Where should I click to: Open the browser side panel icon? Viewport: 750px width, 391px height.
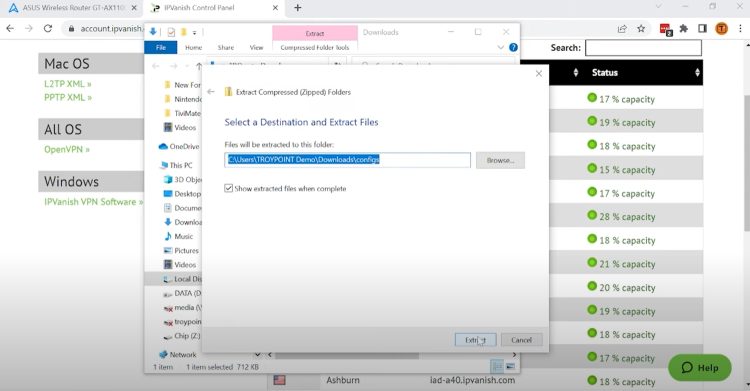tap(702, 29)
